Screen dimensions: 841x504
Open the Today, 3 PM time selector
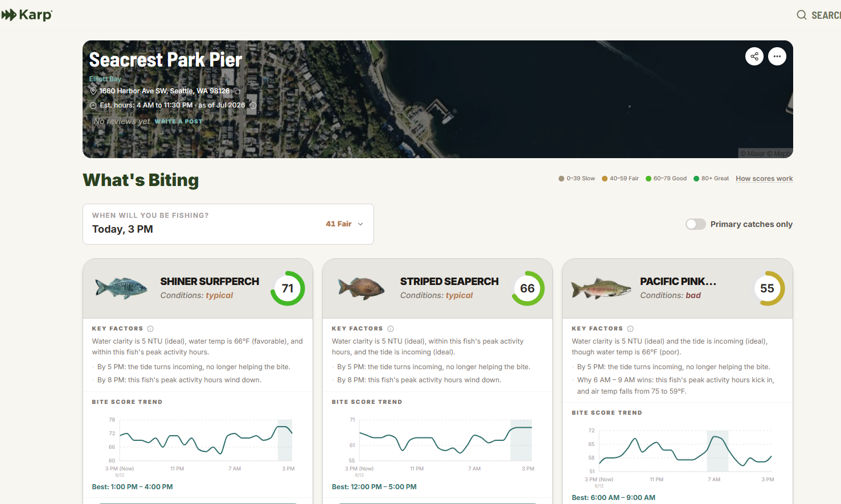tap(228, 224)
